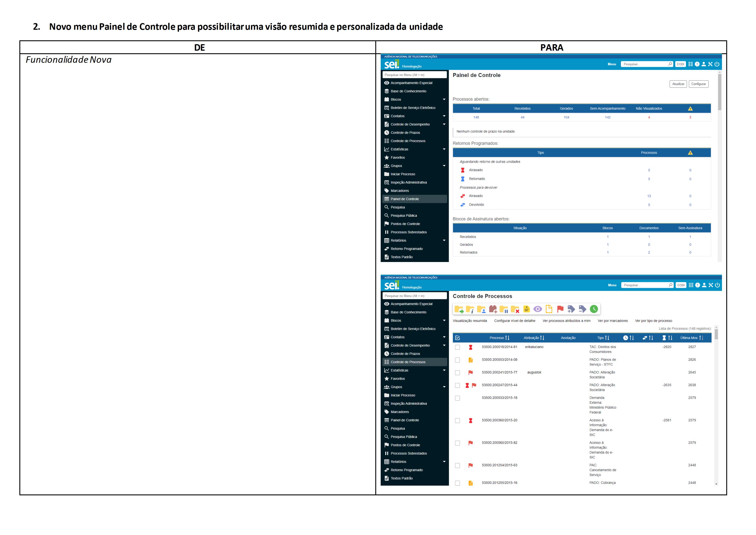The width and height of the screenshot is (756, 535).
Task: Click the folder with blue pause icon
Action: coord(504,309)
